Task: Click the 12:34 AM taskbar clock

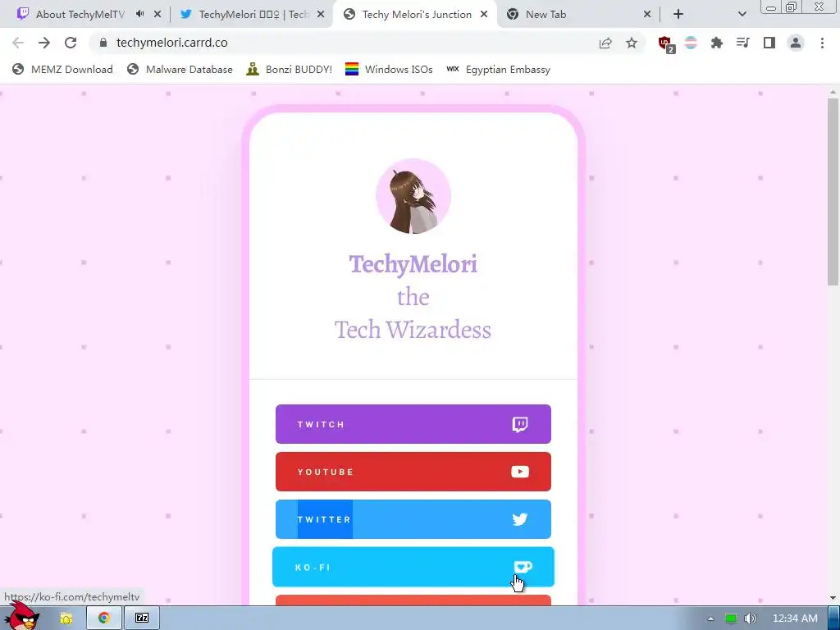Action: 795,619
